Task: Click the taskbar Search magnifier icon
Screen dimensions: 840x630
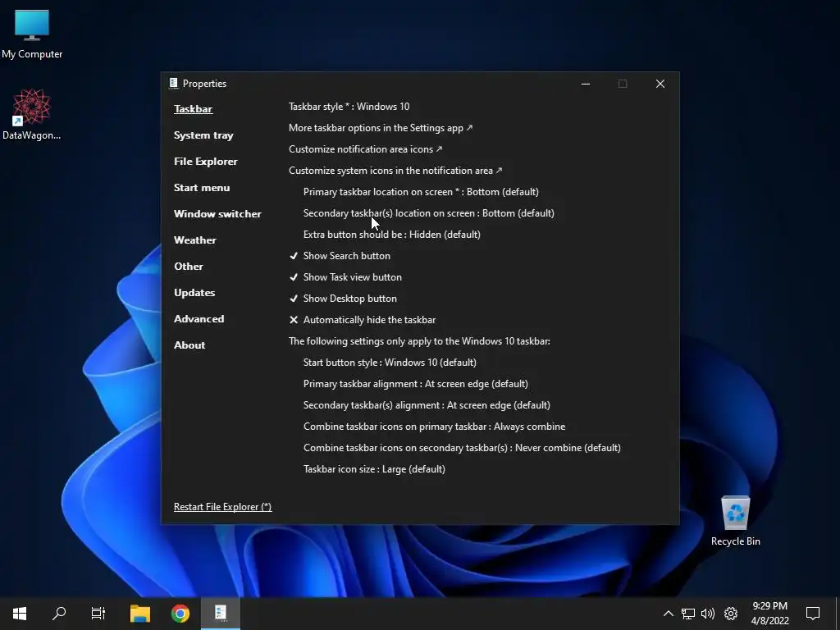Action: pyautogui.click(x=59, y=613)
